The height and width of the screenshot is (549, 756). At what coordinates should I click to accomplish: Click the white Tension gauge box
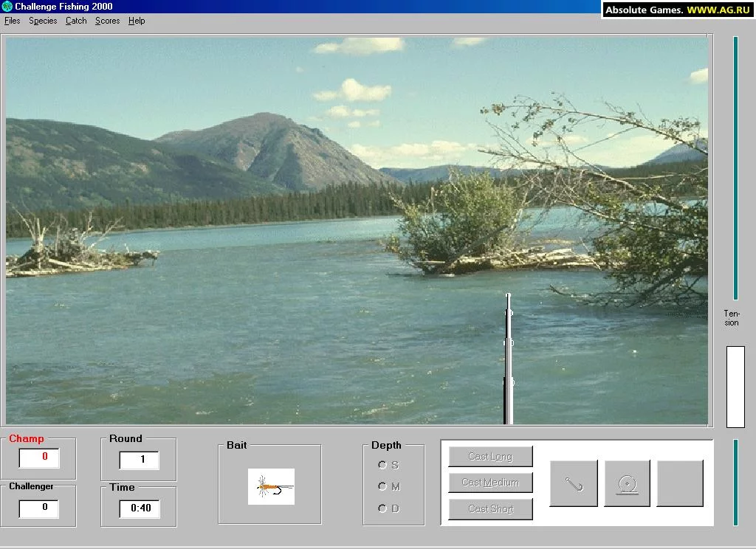pos(735,387)
